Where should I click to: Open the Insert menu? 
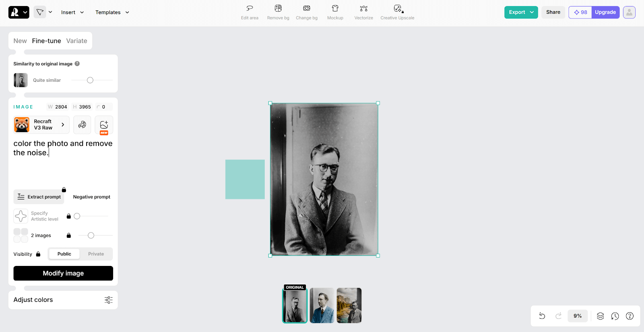tap(72, 12)
